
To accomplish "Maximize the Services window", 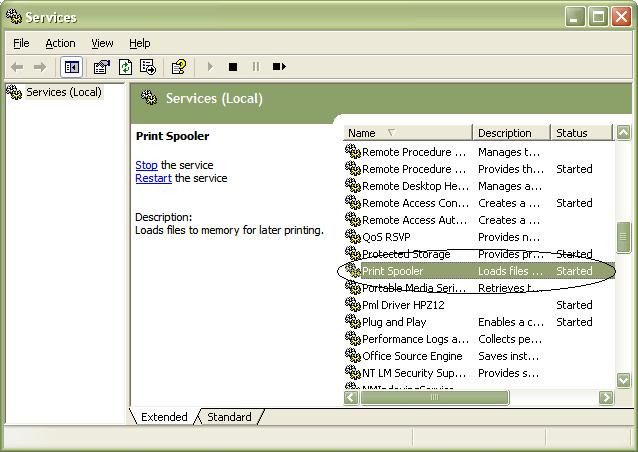I will coord(598,17).
